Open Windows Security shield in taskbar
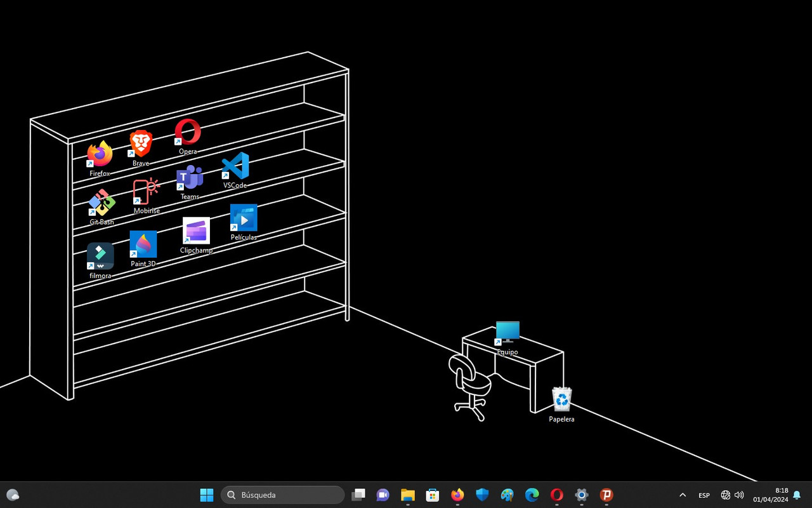The width and height of the screenshot is (812, 508). (x=482, y=495)
